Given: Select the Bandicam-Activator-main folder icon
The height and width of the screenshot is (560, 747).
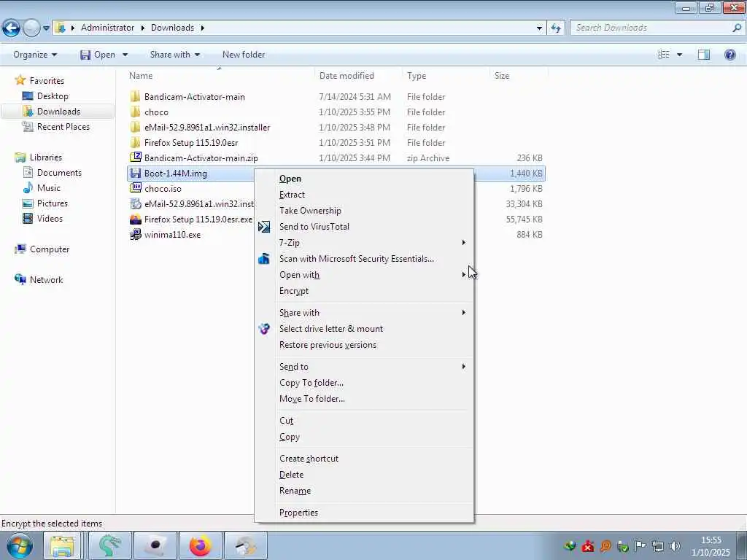Looking at the screenshot, I should (135, 97).
